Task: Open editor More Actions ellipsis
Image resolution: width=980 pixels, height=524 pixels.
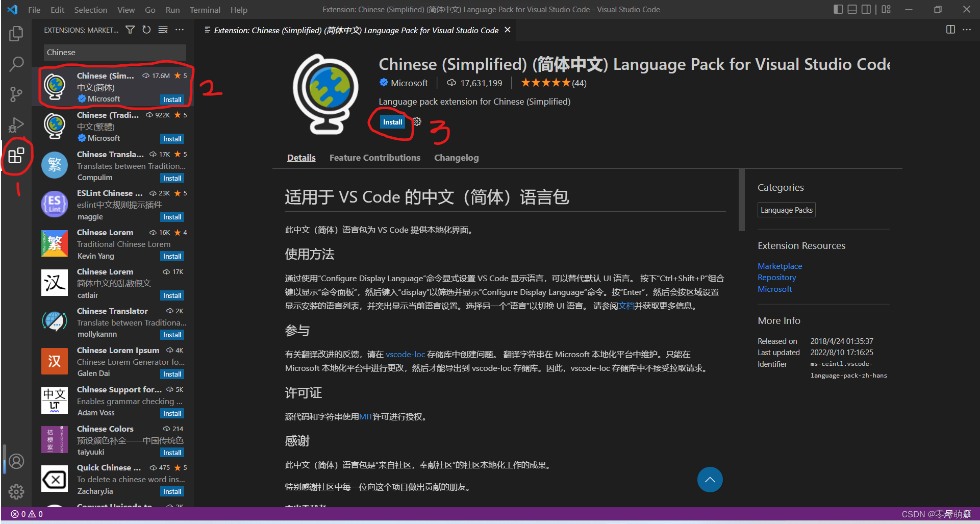Action: [x=967, y=30]
